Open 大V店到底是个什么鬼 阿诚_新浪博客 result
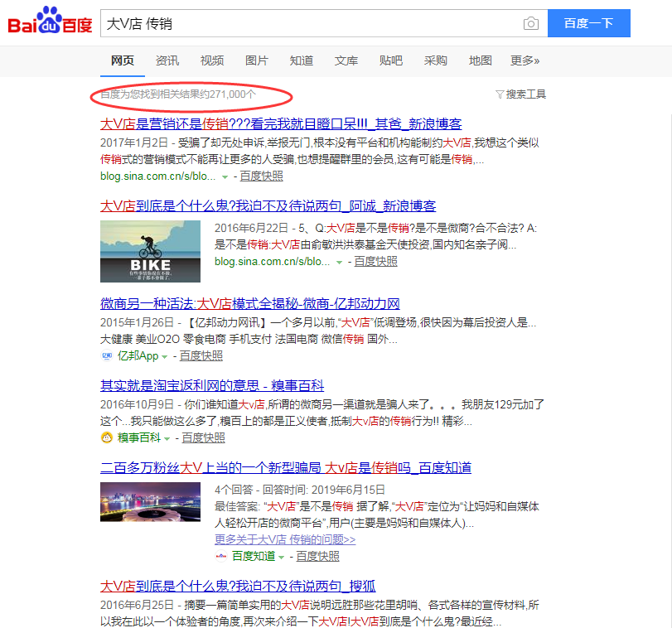 (x=268, y=206)
